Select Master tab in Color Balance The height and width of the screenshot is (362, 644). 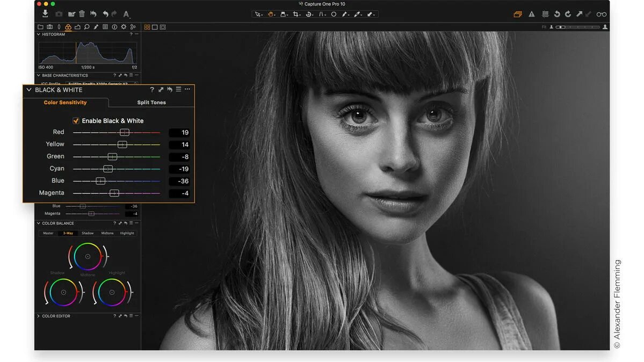pos(48,234)
